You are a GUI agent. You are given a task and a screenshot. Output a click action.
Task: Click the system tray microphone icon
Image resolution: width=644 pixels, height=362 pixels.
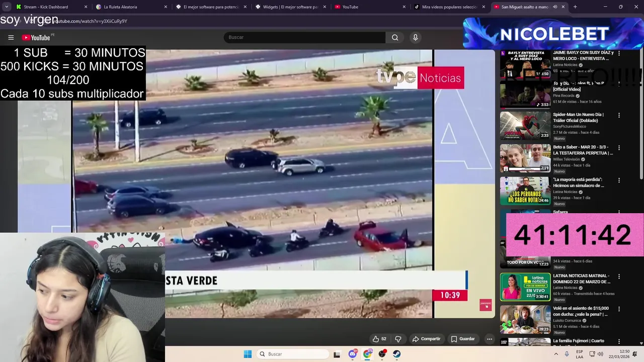click(x=567, y=354)
